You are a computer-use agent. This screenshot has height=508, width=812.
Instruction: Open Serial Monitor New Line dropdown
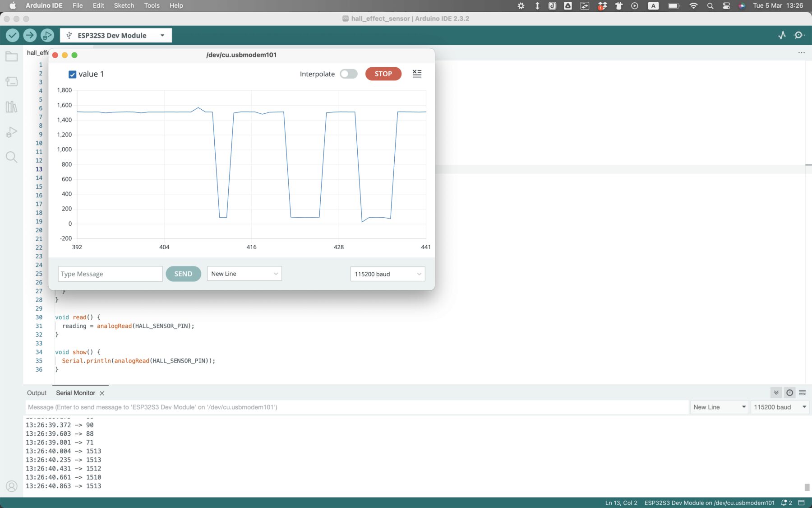pos(720,407)
